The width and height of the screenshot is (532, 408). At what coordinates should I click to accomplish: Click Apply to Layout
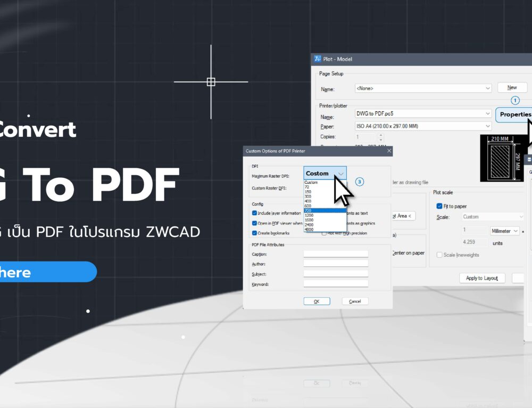pos(482,278)
